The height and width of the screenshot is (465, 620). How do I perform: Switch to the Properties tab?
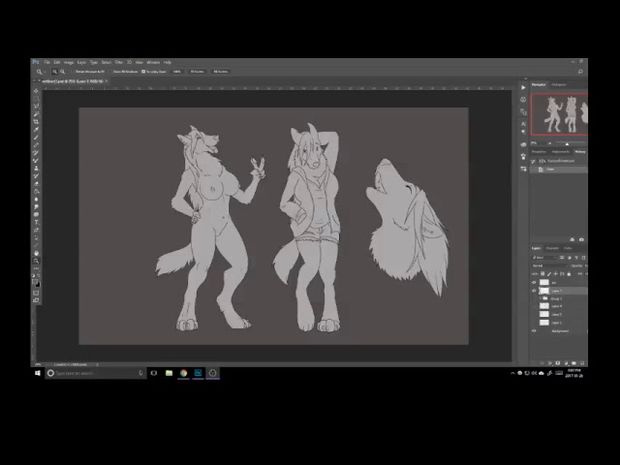(539, 151)
